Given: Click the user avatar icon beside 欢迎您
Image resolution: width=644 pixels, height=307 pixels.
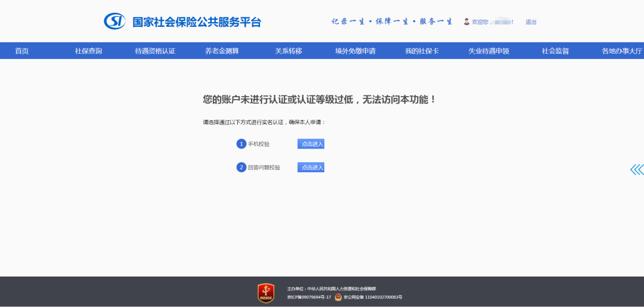Looking at the screenshot, I should coord(466,22).
